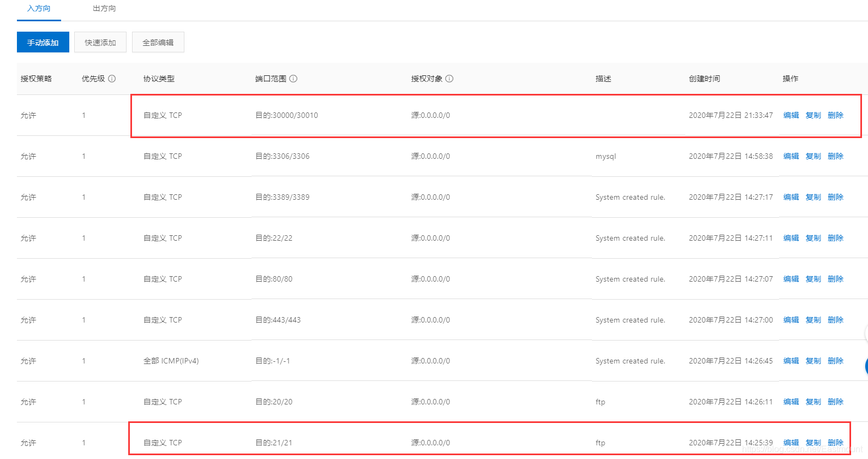868x459 pixels.
Task: Select the 全部 ICMP(IPv4) protocol cell
Action: tap(171, 361)
